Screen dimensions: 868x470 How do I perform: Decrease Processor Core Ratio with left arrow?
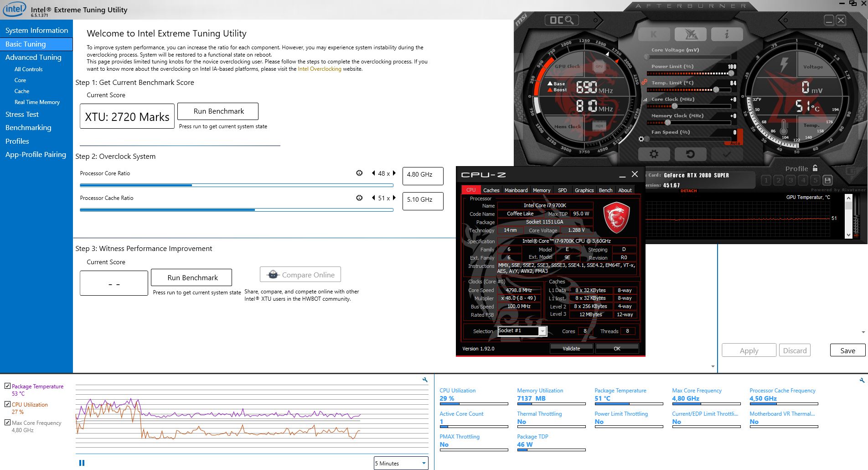pos(373,173)
